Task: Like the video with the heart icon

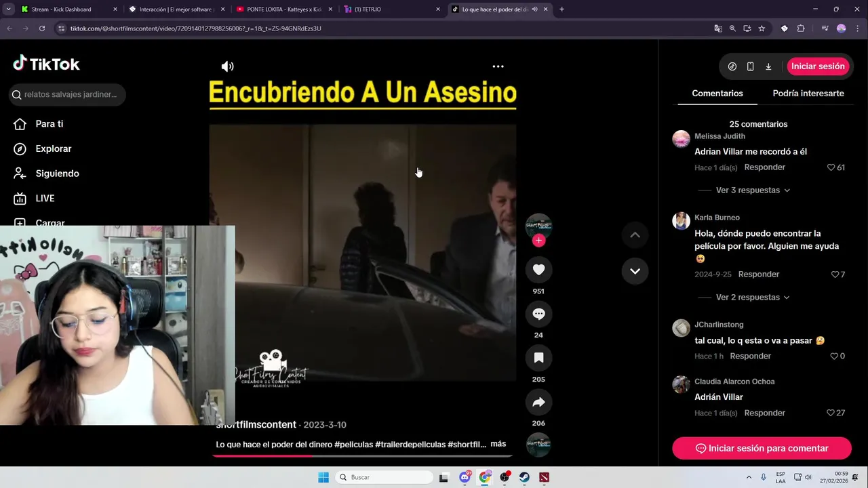Action: click(x=538, y=270)
